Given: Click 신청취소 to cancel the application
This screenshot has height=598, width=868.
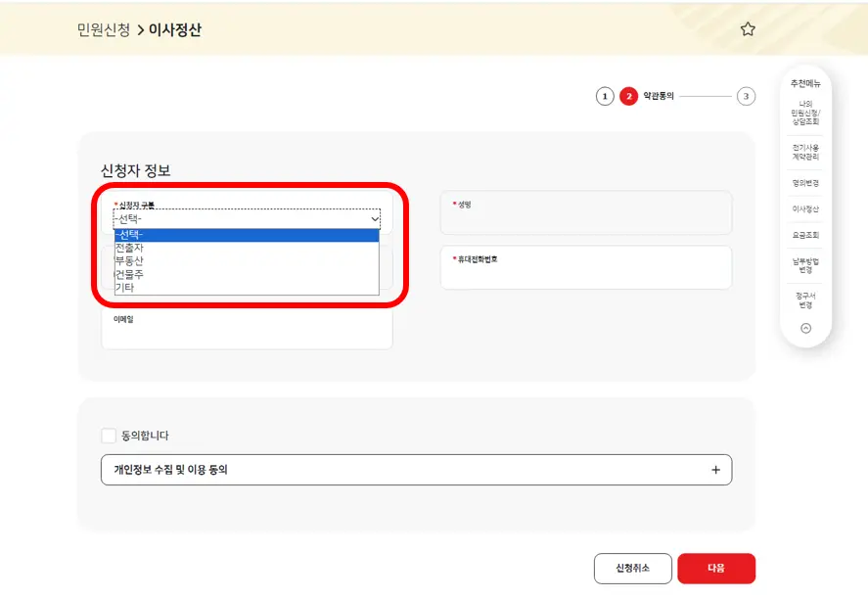Looking at the screenshot, I should coord(632,568).
